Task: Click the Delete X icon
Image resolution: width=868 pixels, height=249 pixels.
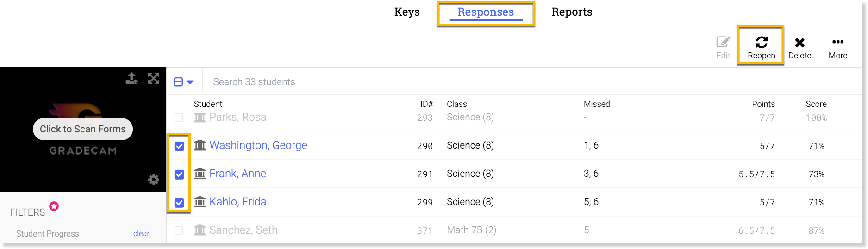Action: point(799,43)
